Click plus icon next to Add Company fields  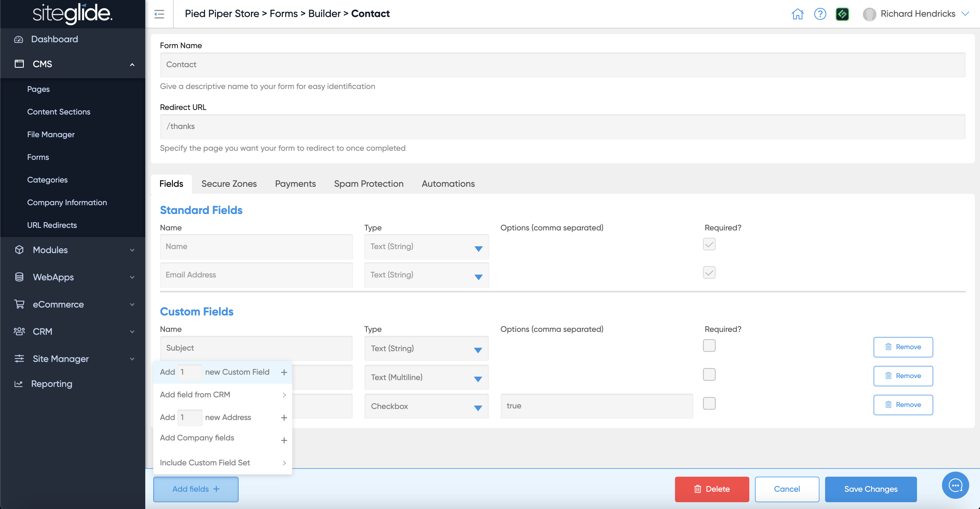[x=284, y=440]
